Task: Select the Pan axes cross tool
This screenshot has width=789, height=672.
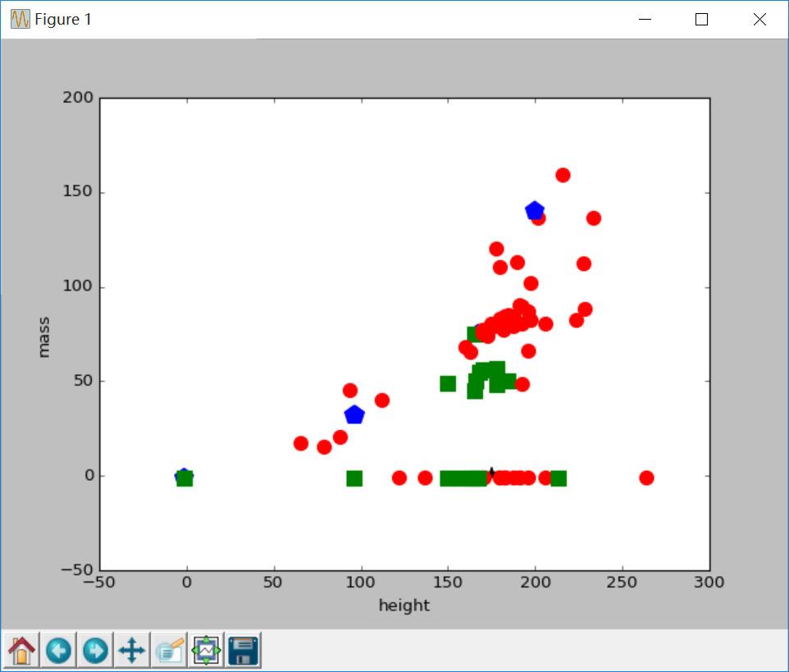Action: [132, 651]
